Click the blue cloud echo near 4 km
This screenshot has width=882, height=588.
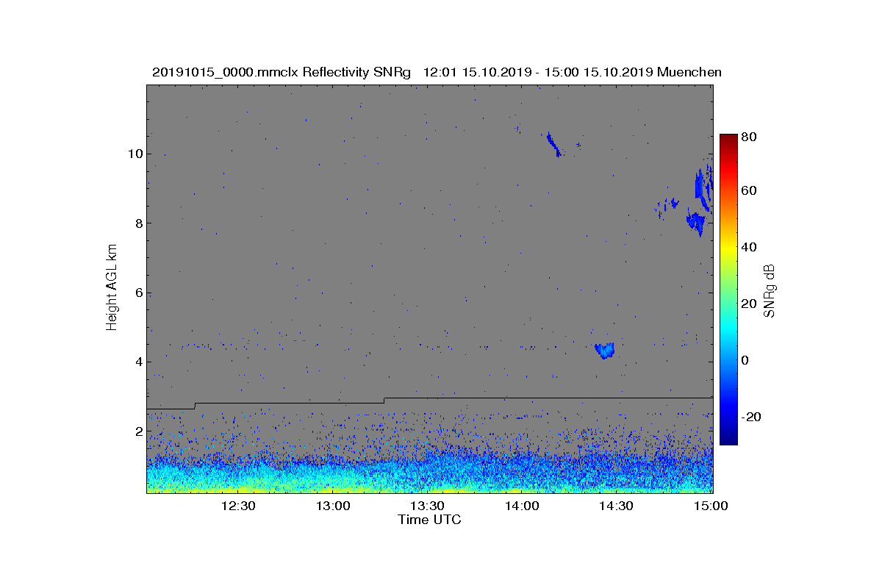click(x=605, y=350)
